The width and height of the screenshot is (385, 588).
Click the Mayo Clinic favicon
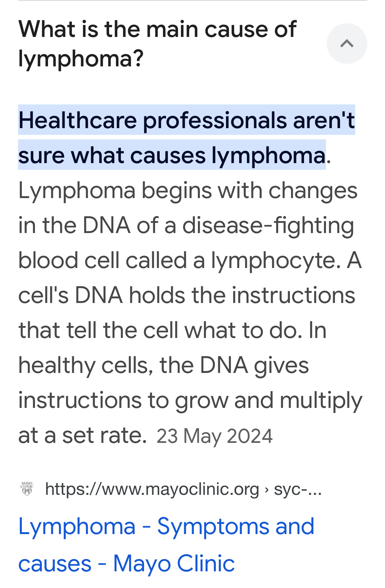pos(27,489)
